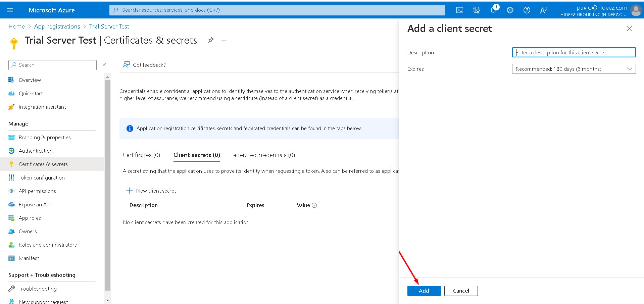
Task: Click the top bar feedback icon
Action: (544, 10)
